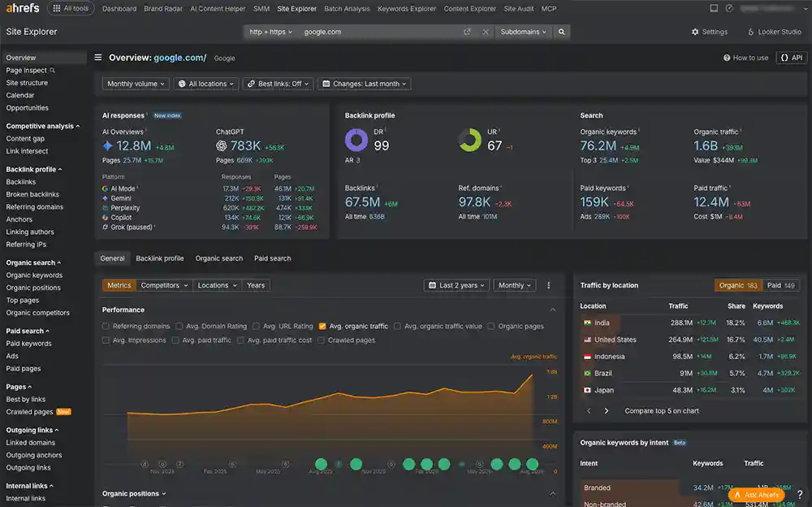Switch to the Paid search tab
Image resolution: width=812 pixels, height=507 pixels.
(x=272, y=258)
